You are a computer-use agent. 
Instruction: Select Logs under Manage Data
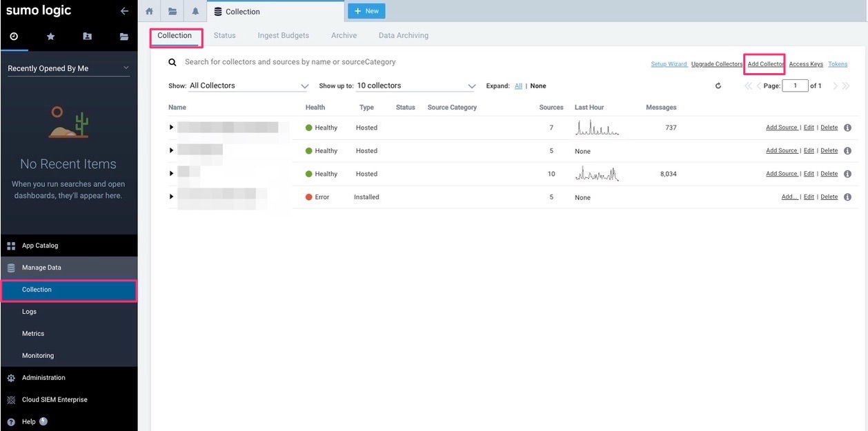[29, 312]
